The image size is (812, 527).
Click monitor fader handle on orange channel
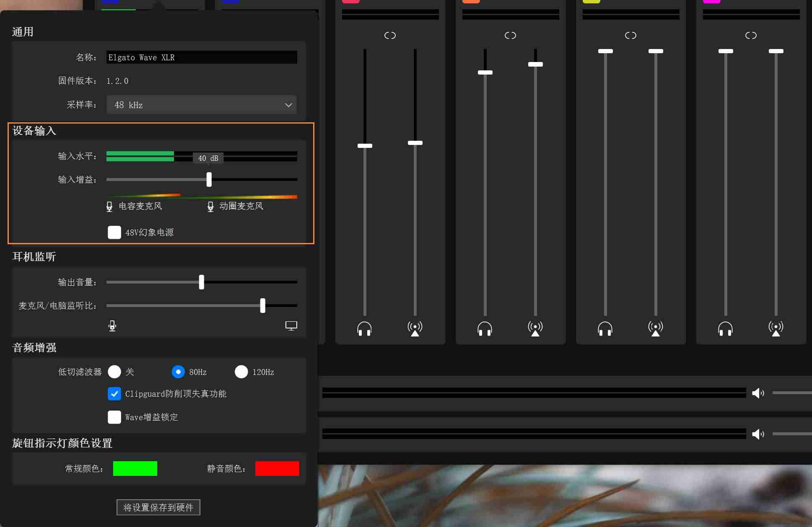[485, 72]
